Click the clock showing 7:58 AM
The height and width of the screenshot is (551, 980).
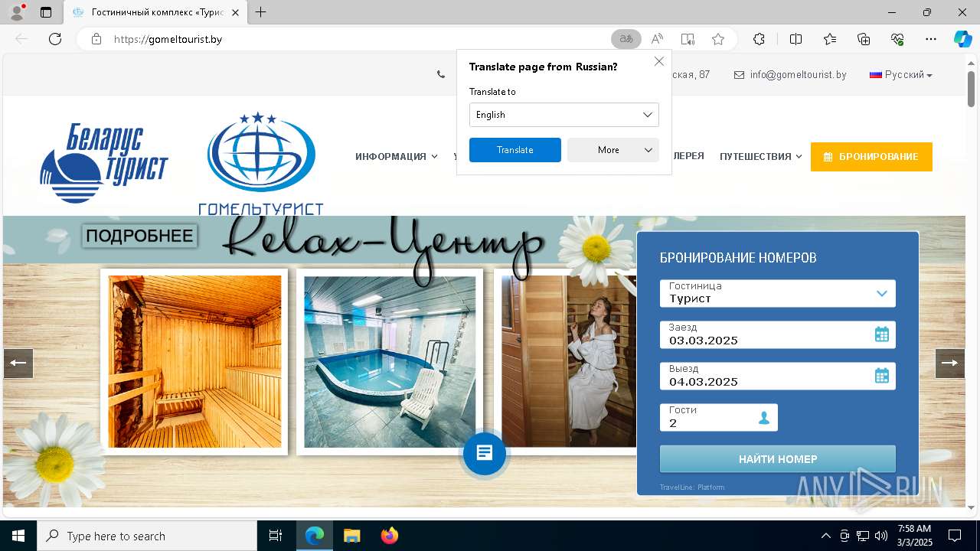pos(914,536)
